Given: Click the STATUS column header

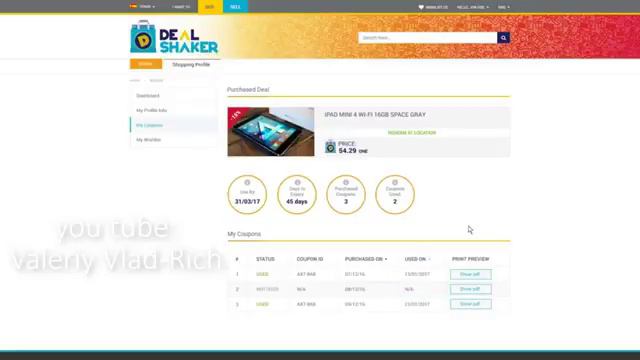Looking at the screenshot, I should pyautogui.click(x=265, y=259).
